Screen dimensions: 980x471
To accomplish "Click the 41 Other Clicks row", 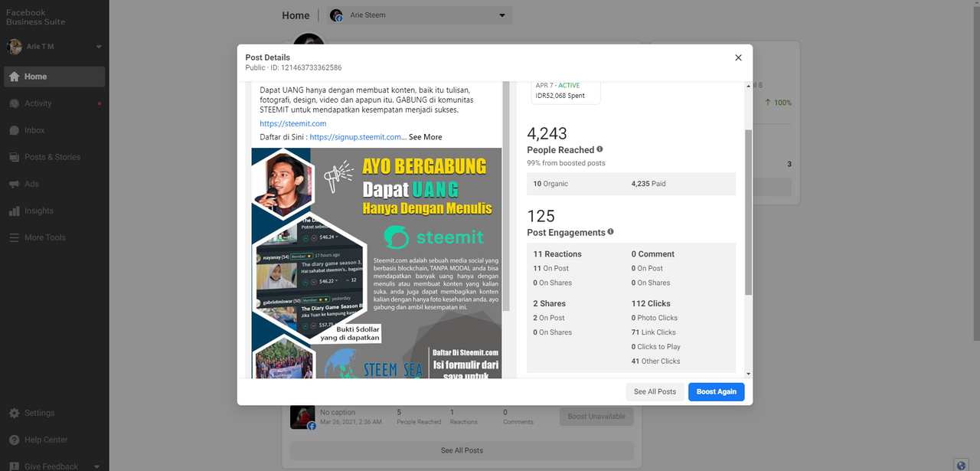I will 656,361.
